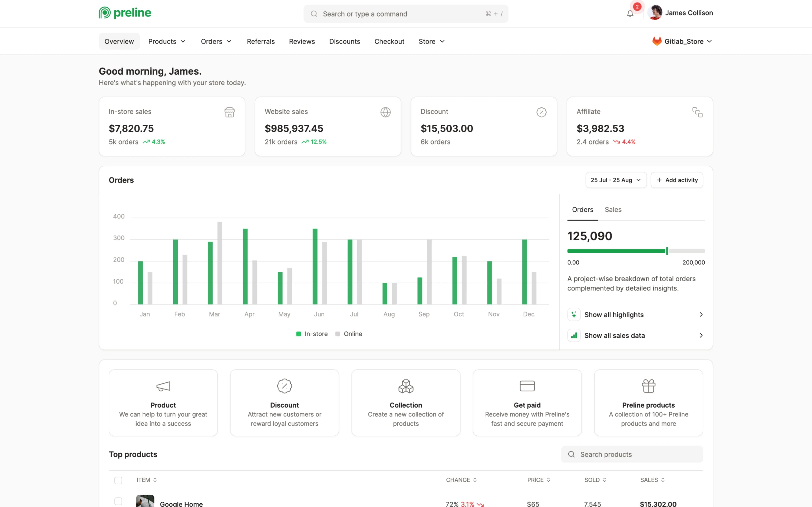Open notifications via the bell icon
The image size is (812, 507).
[630, 14]
